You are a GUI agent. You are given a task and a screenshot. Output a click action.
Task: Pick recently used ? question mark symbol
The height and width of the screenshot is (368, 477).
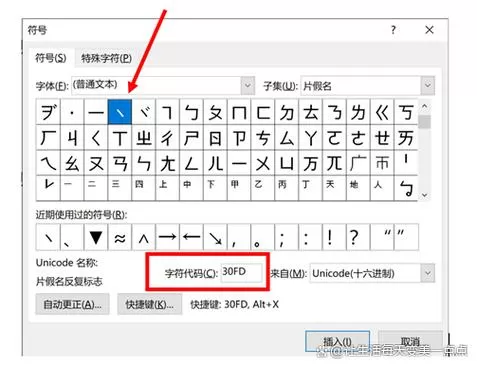(358, 237)
